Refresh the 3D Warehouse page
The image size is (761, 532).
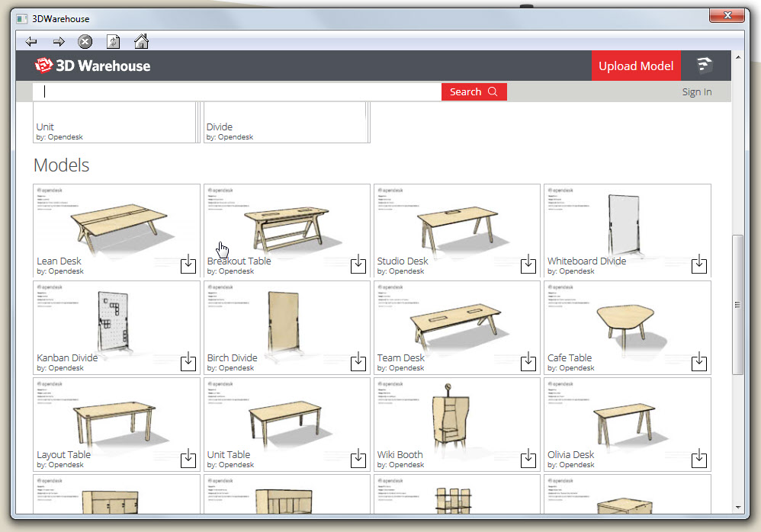coord(113,42)
